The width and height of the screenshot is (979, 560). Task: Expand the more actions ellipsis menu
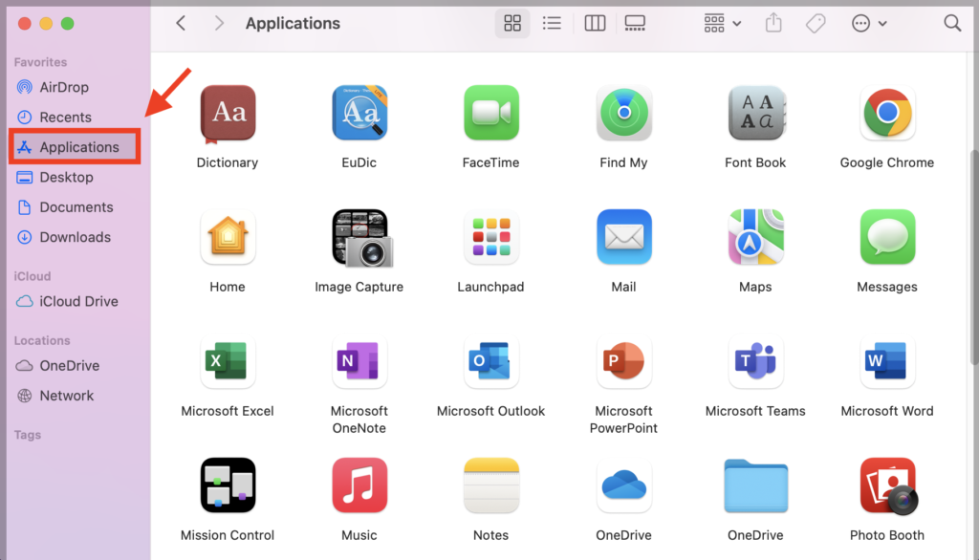[x=868, y=23]
